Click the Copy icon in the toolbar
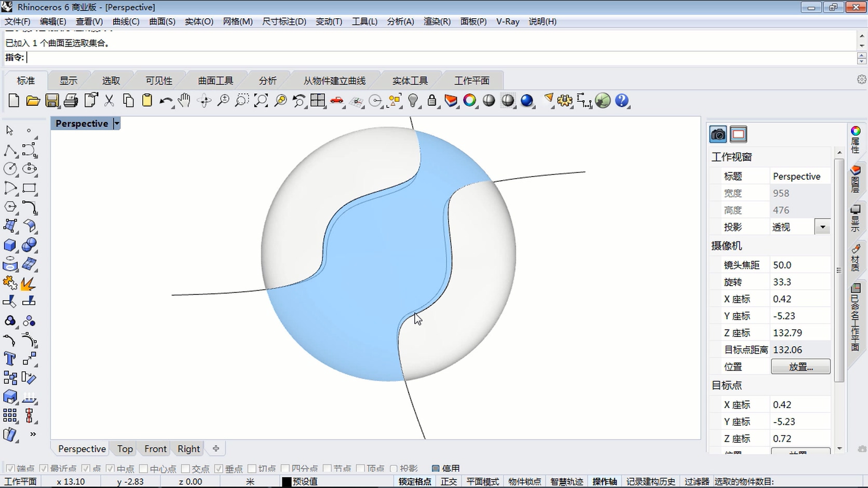The width and height of the screenshot is (868, 488). click(128, 101)
